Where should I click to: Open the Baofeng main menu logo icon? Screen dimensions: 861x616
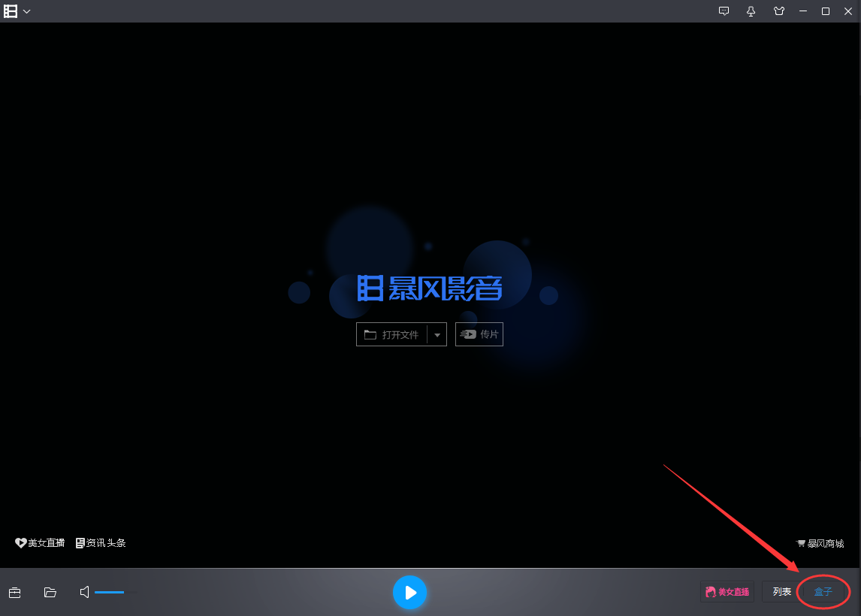pyautogui.click(x=11, y=11)
